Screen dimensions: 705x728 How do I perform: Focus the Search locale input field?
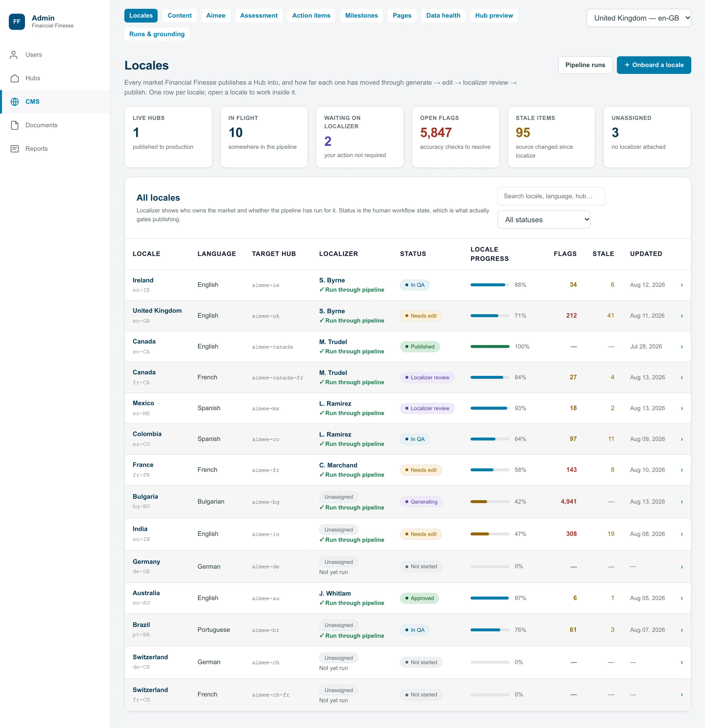(x=551, y=196)
